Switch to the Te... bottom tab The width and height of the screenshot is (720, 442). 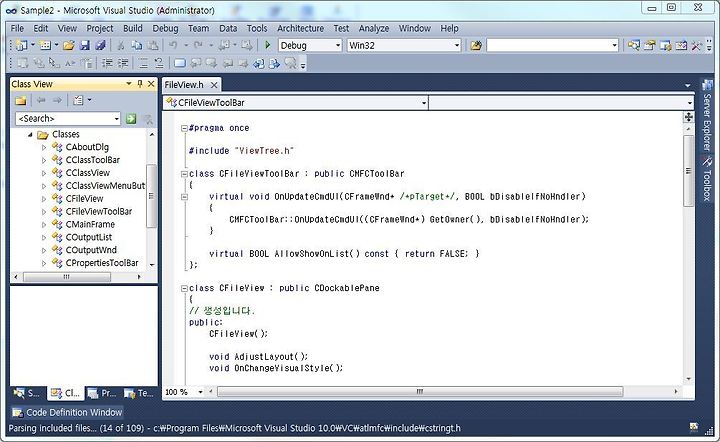pyautogui.click(x=139, y=393)
